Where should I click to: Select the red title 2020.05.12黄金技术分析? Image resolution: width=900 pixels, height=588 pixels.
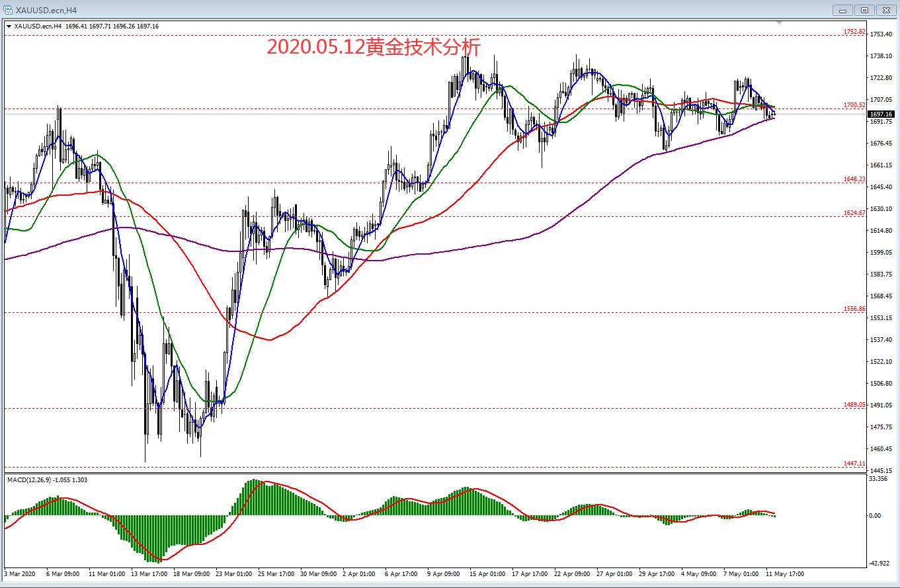(373, 46)
